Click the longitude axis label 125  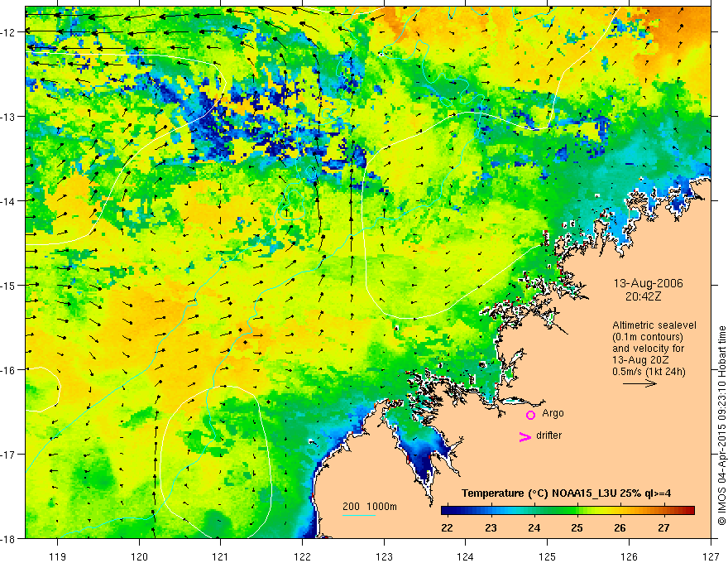pyautogui.click(x=547, y=556)
